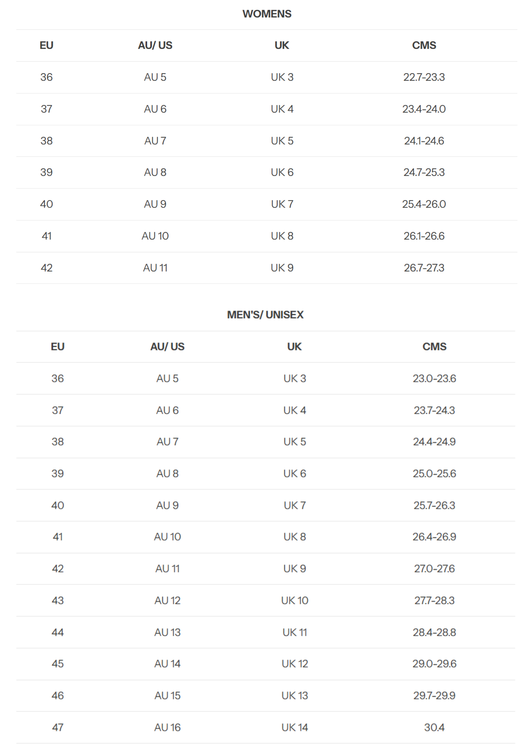Click the EU 45 size cell
This screenshot has width=532, height=756.
(x=58, y=664)
